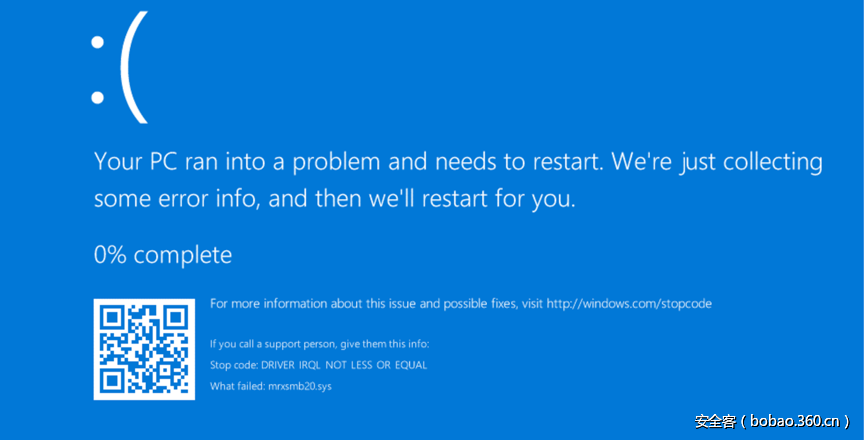Click the top-right finder square of QR code
Viewport: 865px width, 440px height.
pos(174,319)
